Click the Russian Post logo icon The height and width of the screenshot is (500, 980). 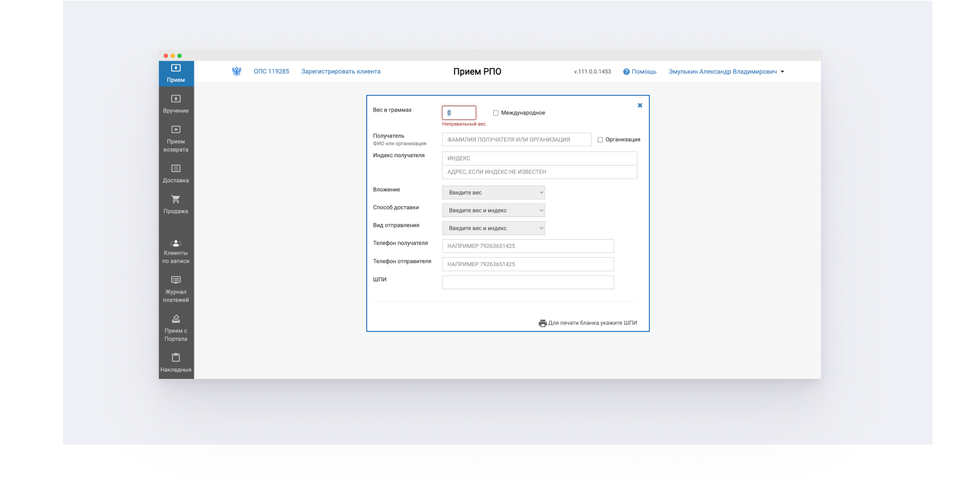coord(236,72)
